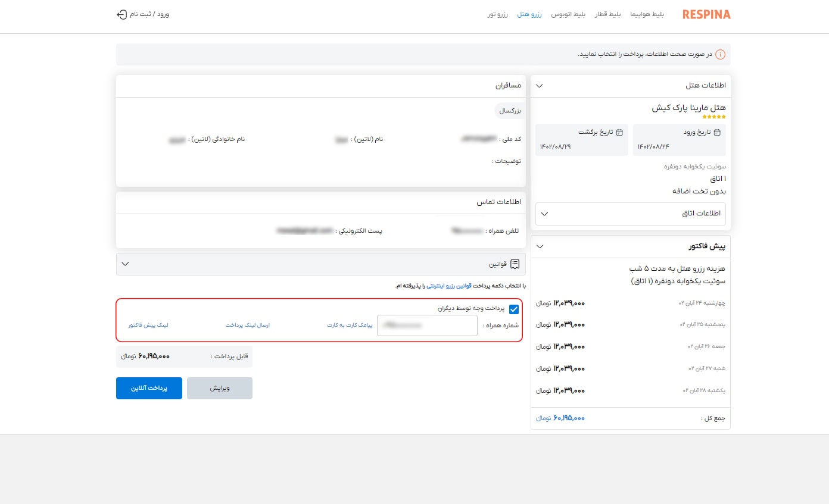Screen dimensions: 829x504
Task: Go to the tour reservation menu item
Action: 497,14
